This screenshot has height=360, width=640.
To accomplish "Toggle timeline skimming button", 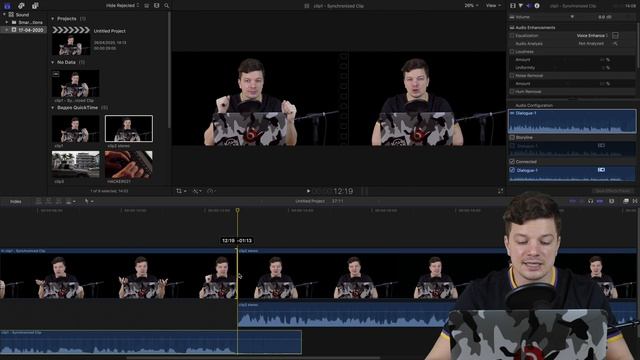I will (x=572, y=201).
